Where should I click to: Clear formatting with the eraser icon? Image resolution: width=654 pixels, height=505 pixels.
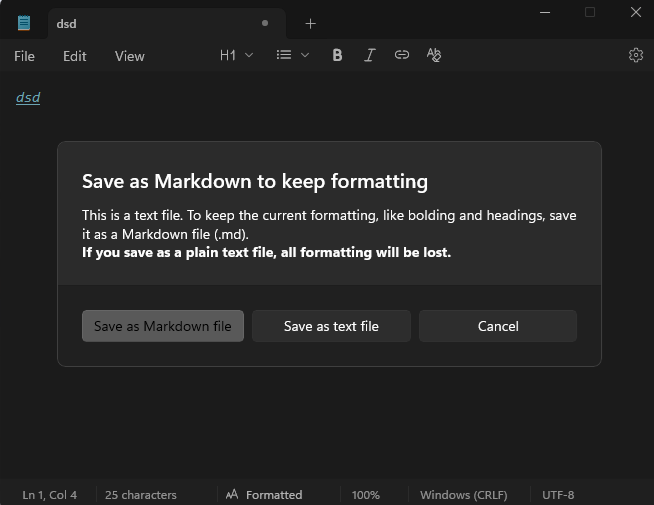pyautogui.click(x=434, y=55)
